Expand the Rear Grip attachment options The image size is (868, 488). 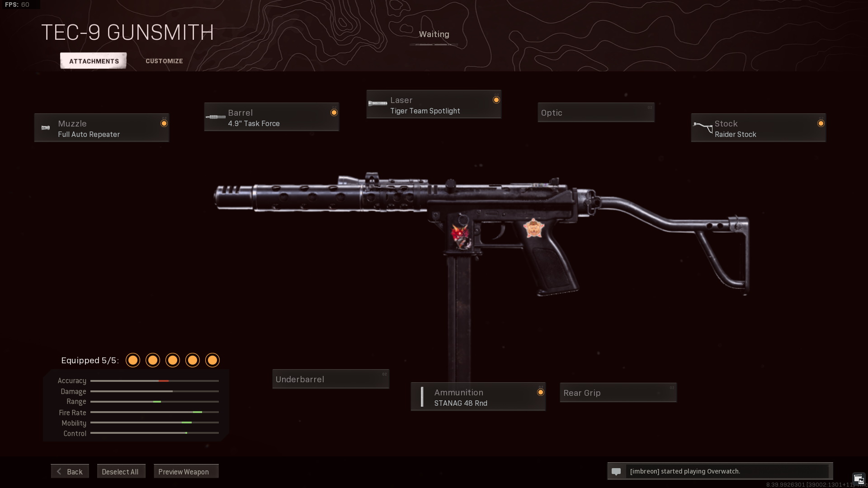(618, 392)
